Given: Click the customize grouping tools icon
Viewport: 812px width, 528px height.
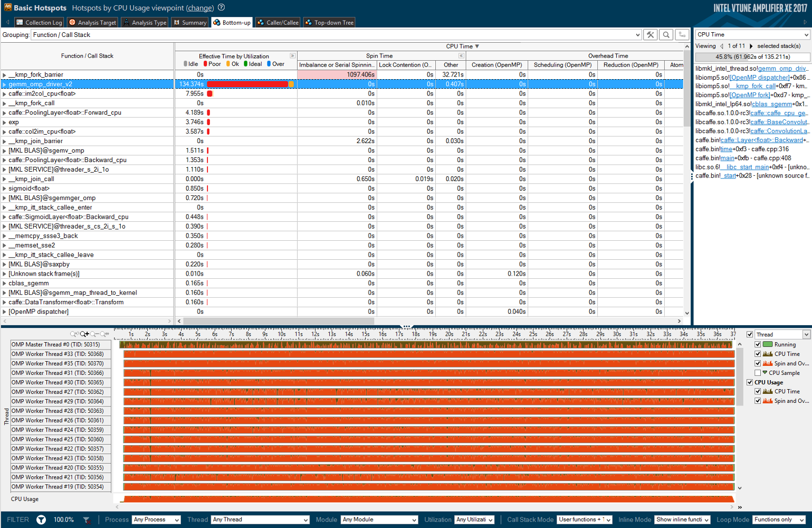Looking at the screenshot, I should click(x=651, y=35).
